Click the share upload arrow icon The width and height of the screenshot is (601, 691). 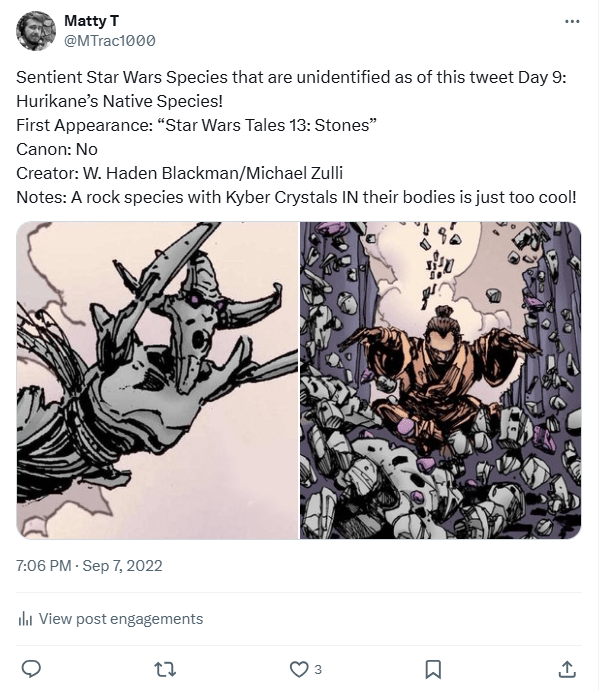[567, 668]
